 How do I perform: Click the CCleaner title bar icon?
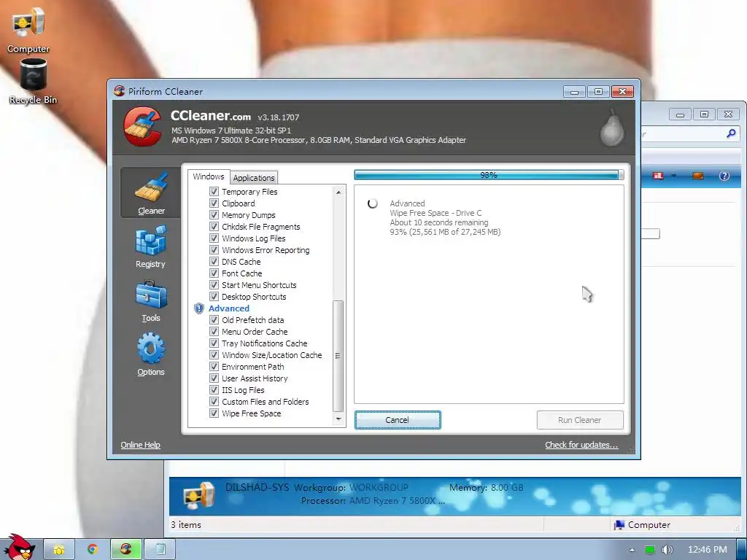click(x=119, y=91)
